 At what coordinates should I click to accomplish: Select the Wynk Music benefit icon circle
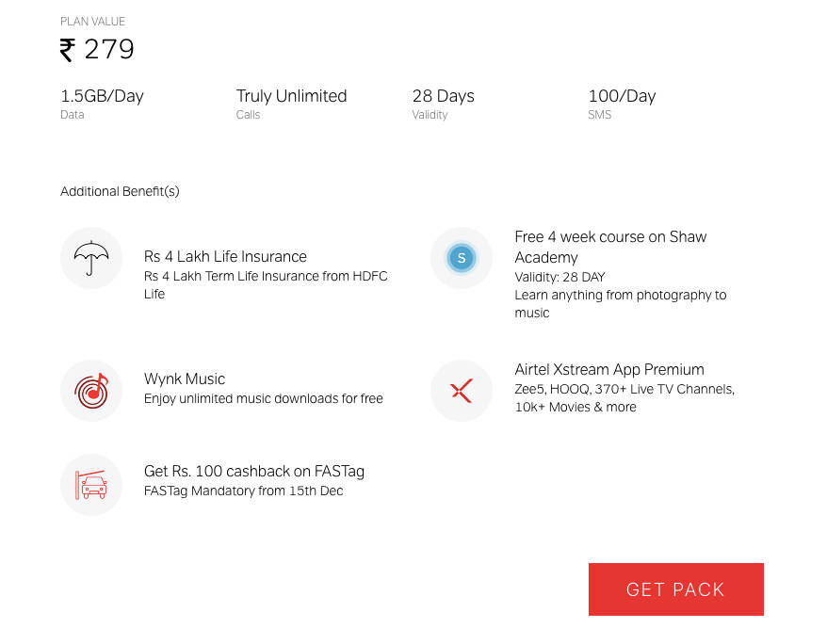(x=91, y=391)
